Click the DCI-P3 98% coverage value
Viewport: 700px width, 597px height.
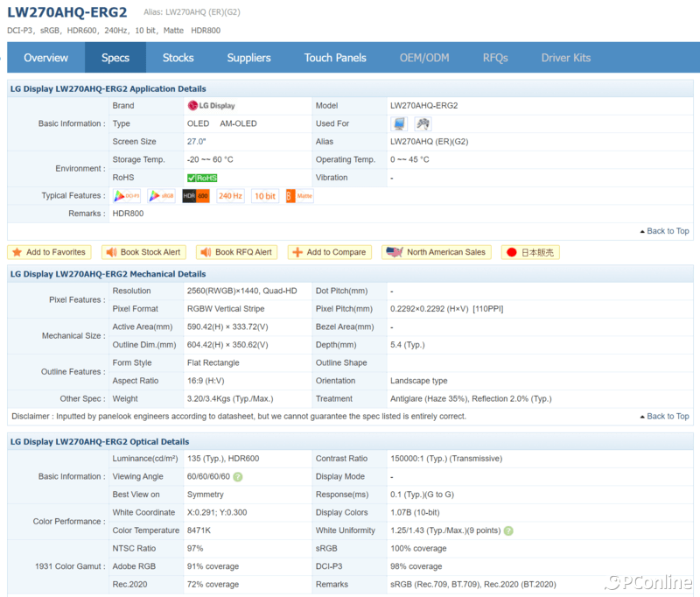(x=416, y=566)
